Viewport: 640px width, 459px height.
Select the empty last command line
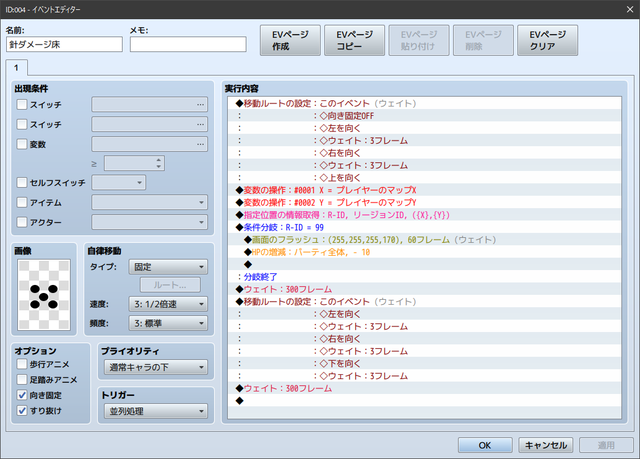[424, 401]
